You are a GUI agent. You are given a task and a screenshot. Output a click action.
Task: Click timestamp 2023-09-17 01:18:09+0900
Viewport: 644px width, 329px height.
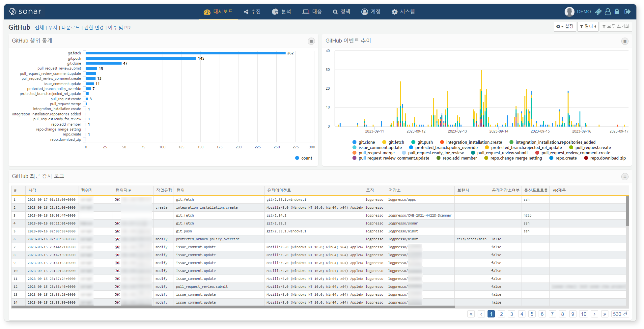click(x=51, y=200)
